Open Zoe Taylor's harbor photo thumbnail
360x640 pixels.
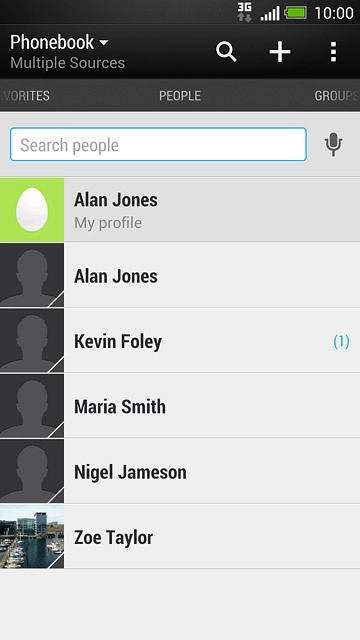(32, 536)
